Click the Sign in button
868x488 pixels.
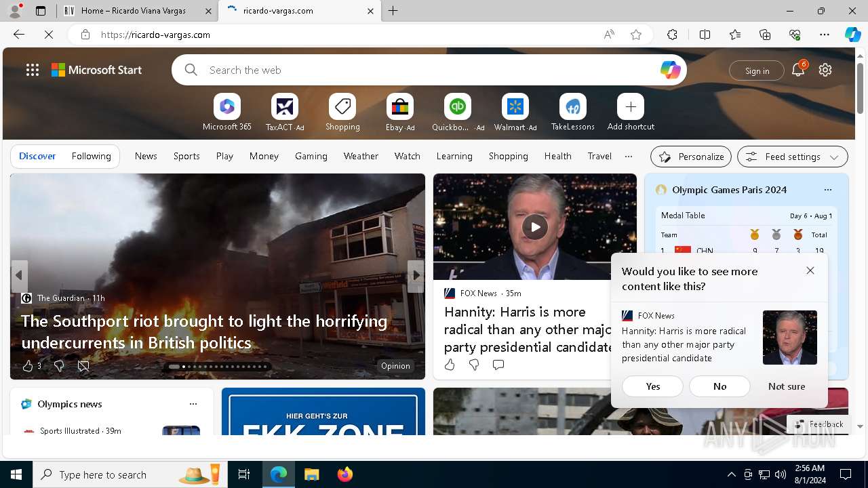coord(757,70)
